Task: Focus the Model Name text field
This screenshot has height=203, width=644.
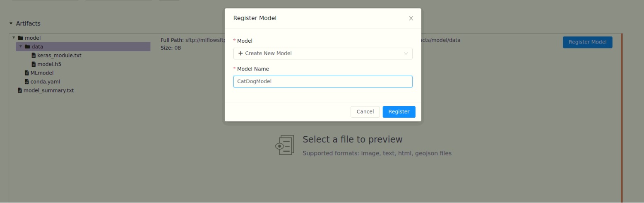Action: pos(322,82)
